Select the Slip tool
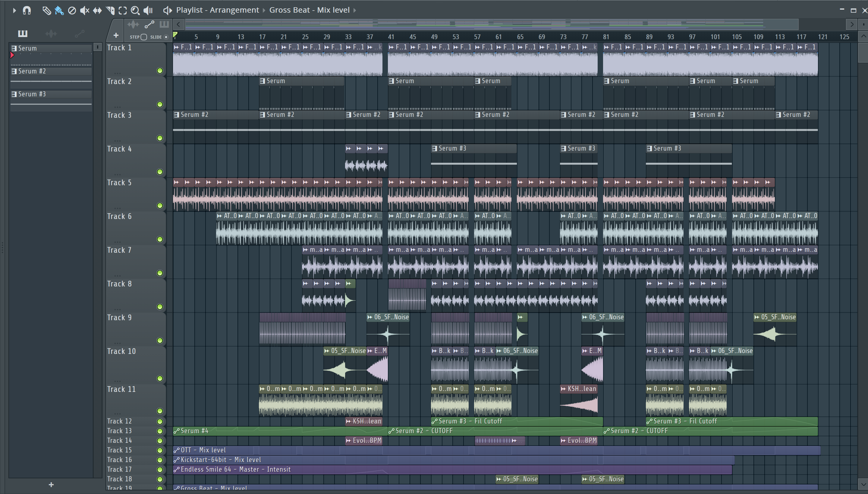The width and height of the screenshot is (868, 494). (97, 11)
